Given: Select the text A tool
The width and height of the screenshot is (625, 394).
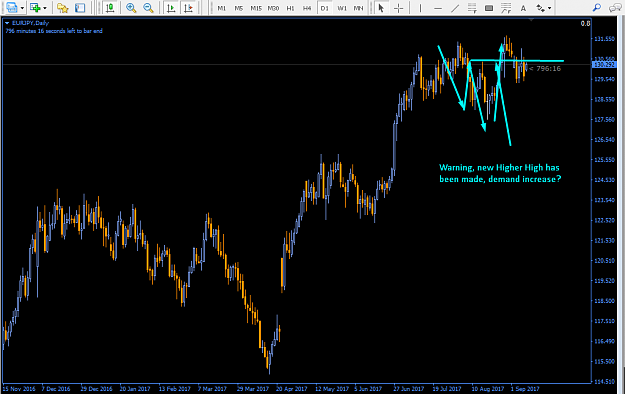Looking at the screenshot, I should pos(523,8).
